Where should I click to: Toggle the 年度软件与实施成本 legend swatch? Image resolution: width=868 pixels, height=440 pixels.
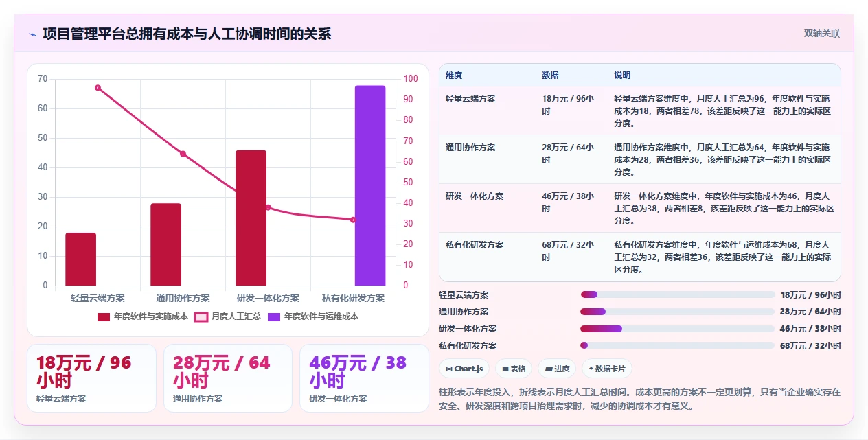(x=104, y=317)
